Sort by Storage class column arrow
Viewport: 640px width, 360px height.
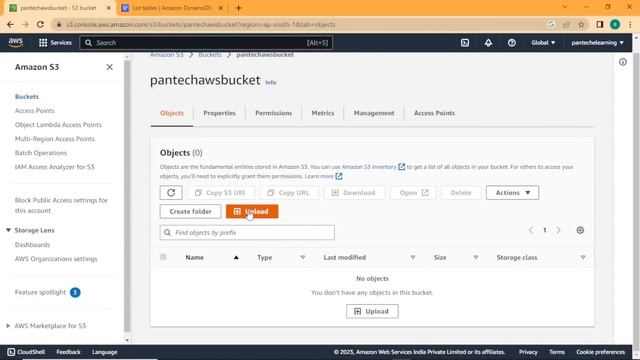click(x=583, y=258)
